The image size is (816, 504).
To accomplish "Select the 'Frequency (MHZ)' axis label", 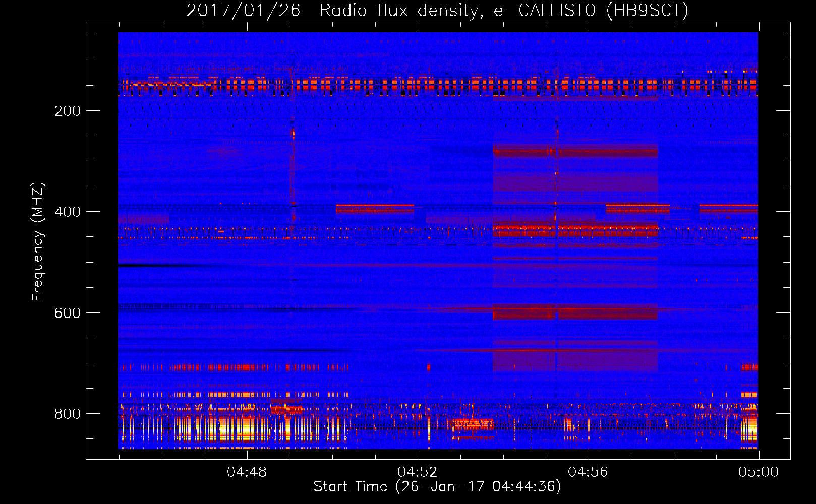I will (x=38, y=241).
